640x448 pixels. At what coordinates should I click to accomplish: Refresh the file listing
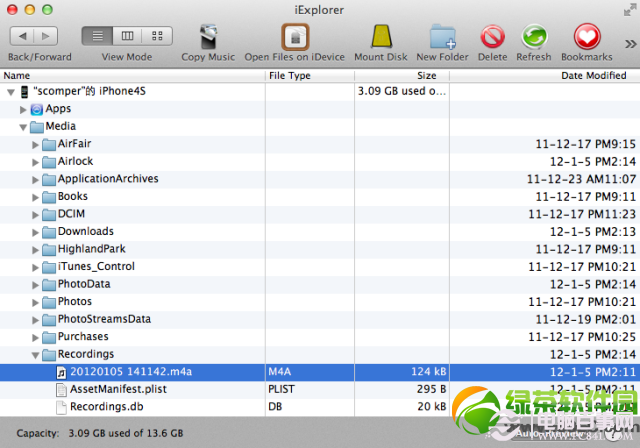coord(533,37)
